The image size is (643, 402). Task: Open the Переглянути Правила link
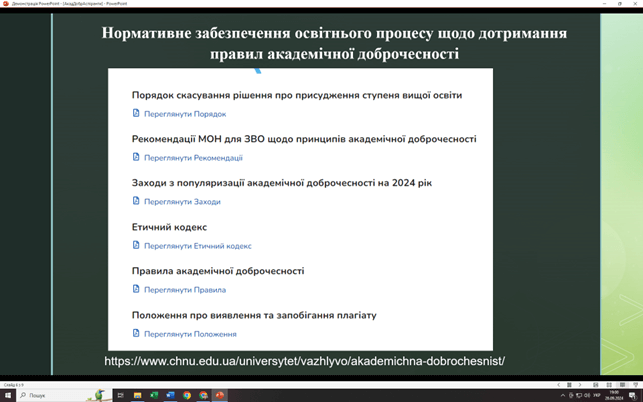coord(184,290)
